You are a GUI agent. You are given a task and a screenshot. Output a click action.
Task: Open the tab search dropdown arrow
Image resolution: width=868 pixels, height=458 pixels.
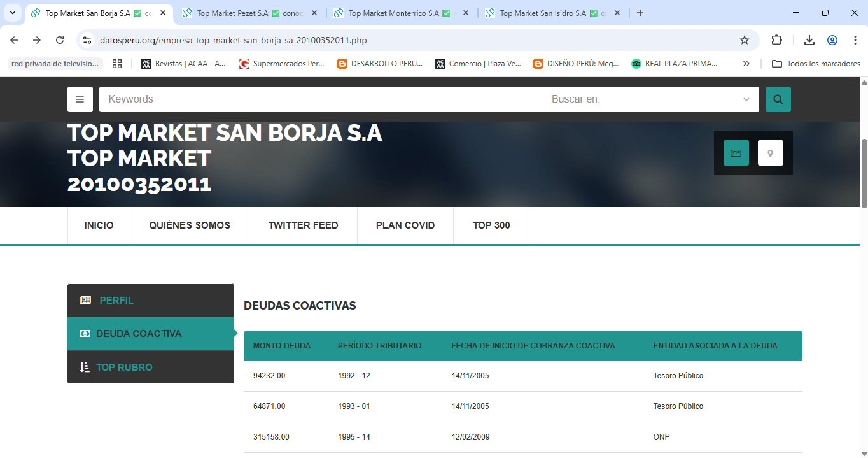pos(13,13)
